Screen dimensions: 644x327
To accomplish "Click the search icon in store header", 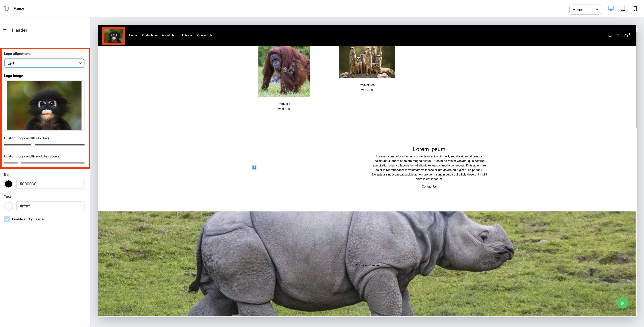I will (610, 36).
